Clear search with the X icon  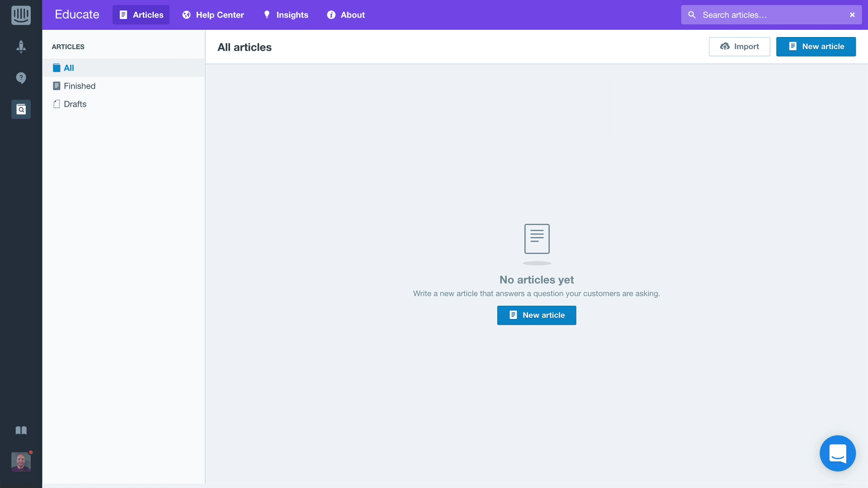point(852,15)
